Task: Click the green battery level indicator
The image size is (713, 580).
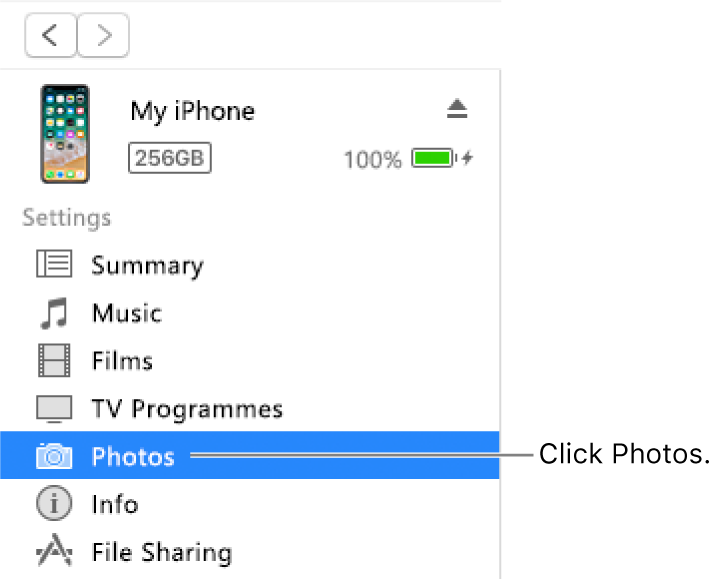Action: coord(434,158)
